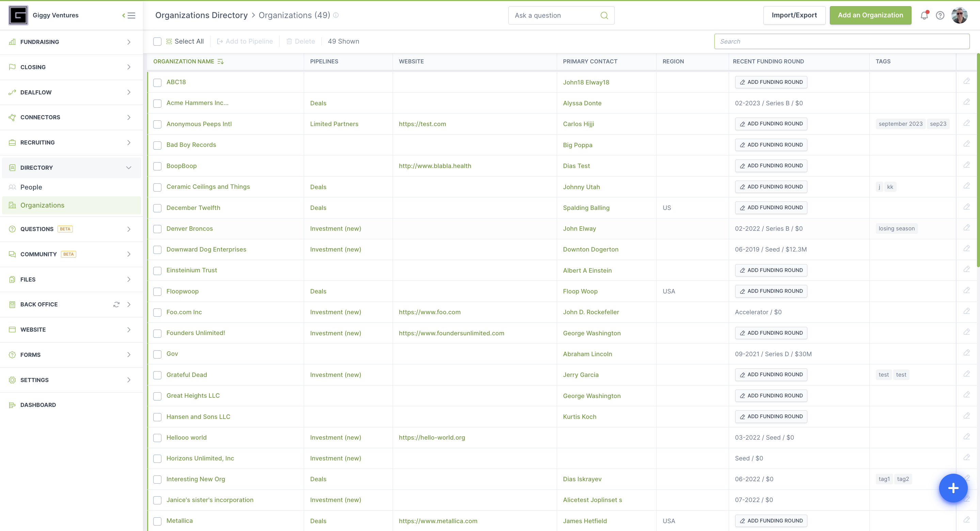Image resolution: width=980 pixels, height=531 pixels.
Task: Click the Community beta sidebar icon
Action: 13,254
